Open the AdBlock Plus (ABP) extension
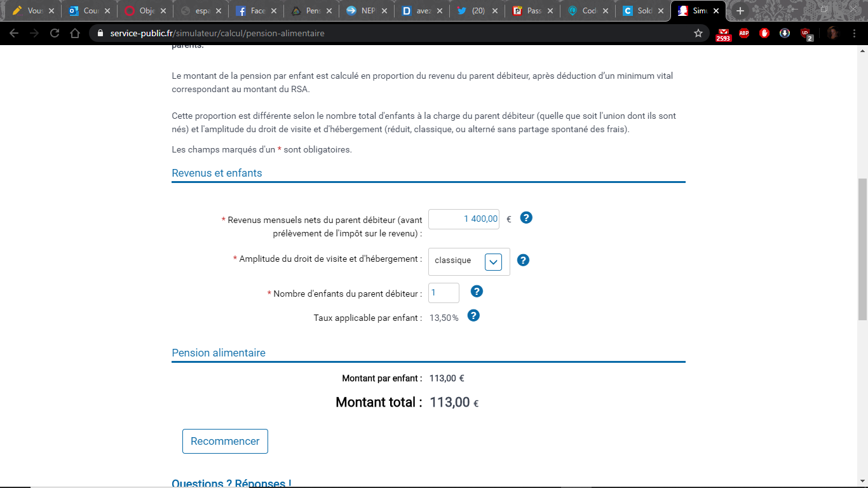This screenshot has height=488, width=868. tap(744, 33)
